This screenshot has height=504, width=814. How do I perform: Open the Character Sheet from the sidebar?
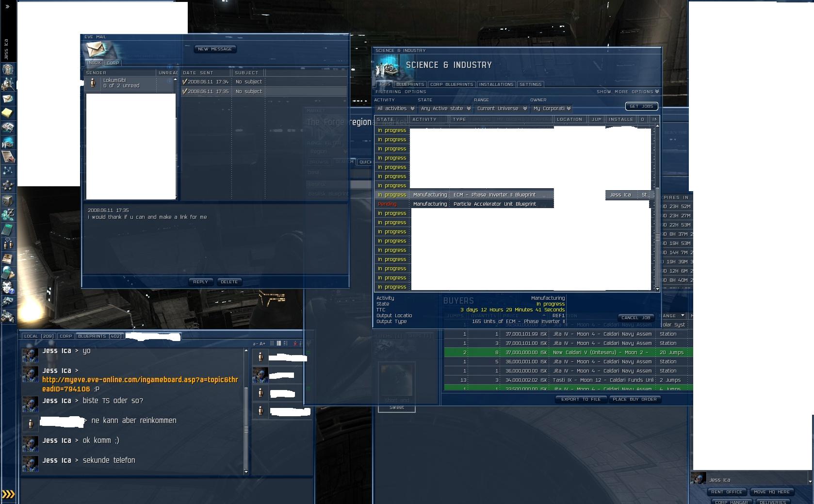pyautogui.click(x=8, y=69)
